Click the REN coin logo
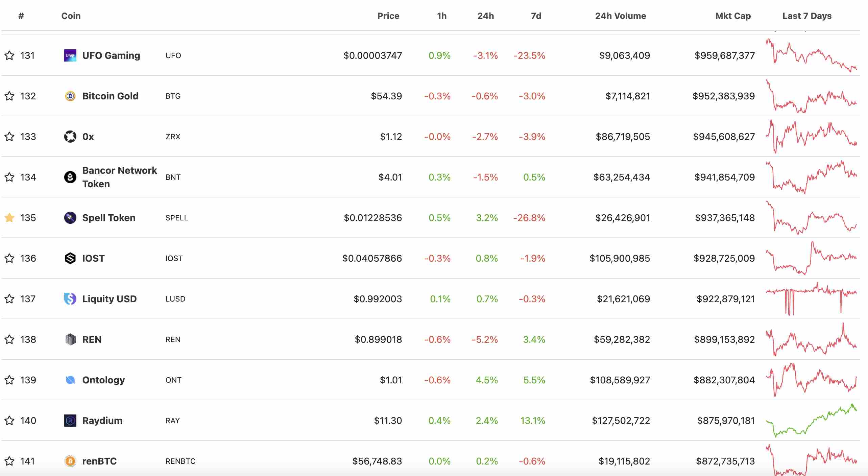 coord(70,339)
